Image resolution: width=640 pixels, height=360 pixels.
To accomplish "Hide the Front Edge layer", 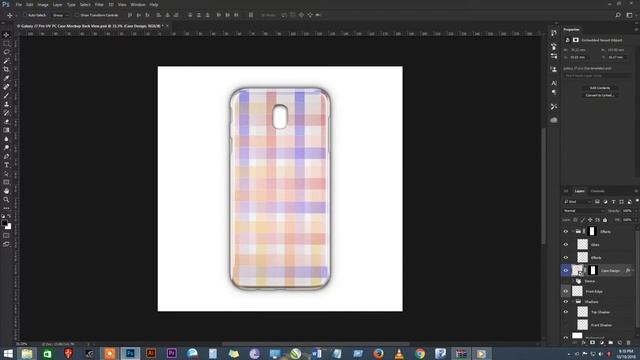I will pyautogui.click(x=566, y=291).
